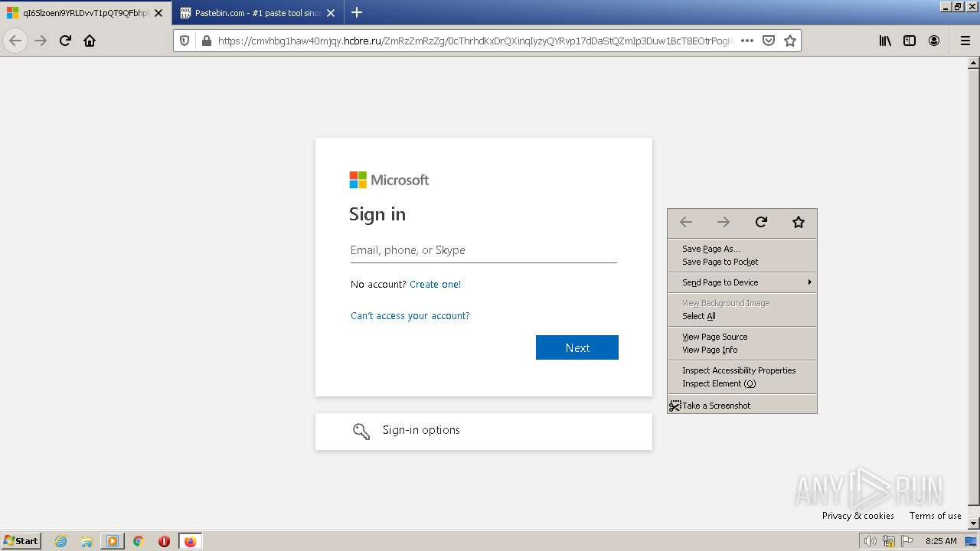Choose Inspect Accessibility Properties

pyautogui.click(x=742, y=370)
